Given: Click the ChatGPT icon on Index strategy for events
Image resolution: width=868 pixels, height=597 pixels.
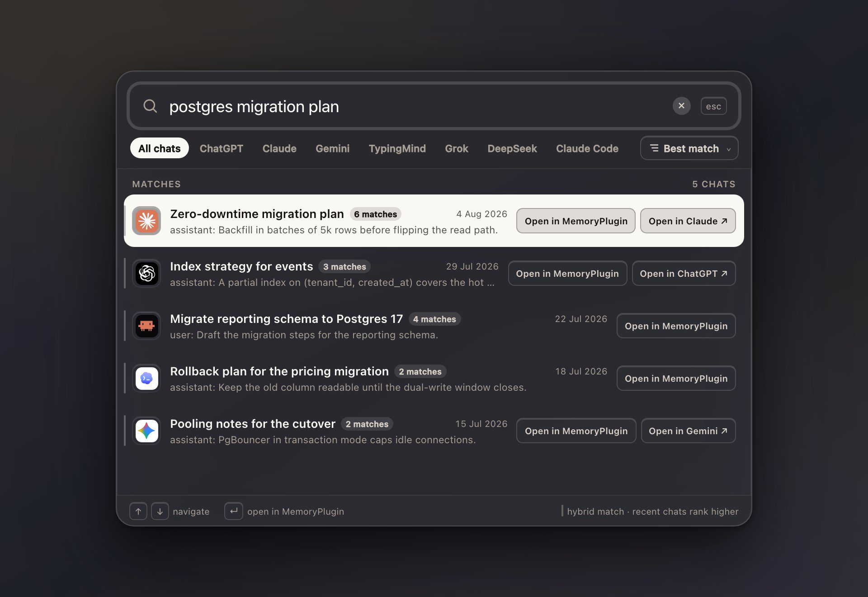Looking at the screenshot, I should point(146,273).
